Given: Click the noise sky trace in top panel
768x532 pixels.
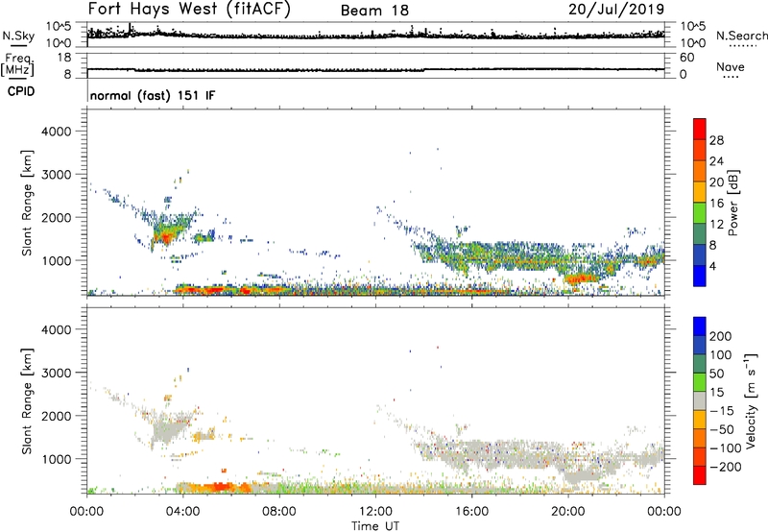Looking at the screenshot, I should pyautogui.click(x=375, y=35).
